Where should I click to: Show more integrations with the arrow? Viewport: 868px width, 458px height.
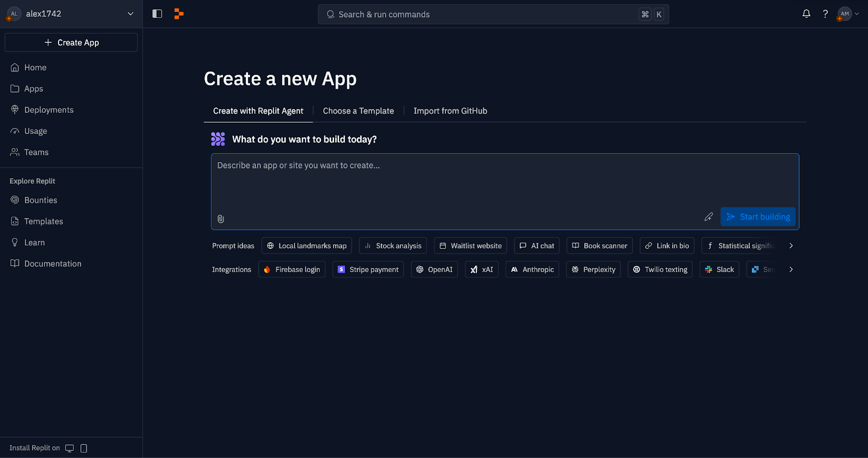pos(791,269)
